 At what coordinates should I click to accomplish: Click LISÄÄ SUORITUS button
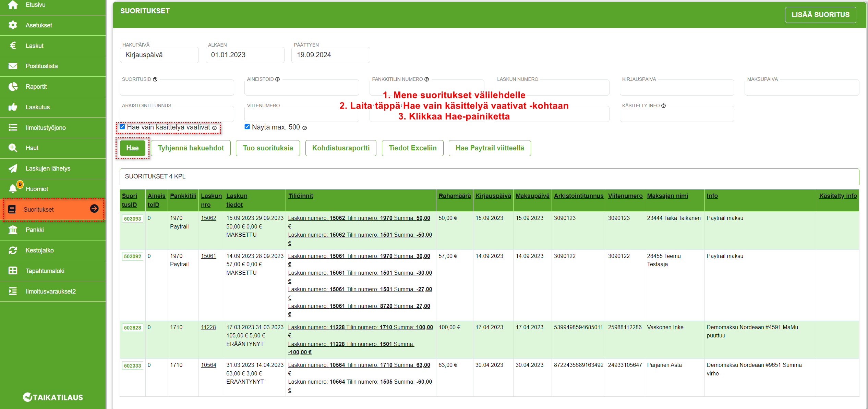click(x=821, y=15)
